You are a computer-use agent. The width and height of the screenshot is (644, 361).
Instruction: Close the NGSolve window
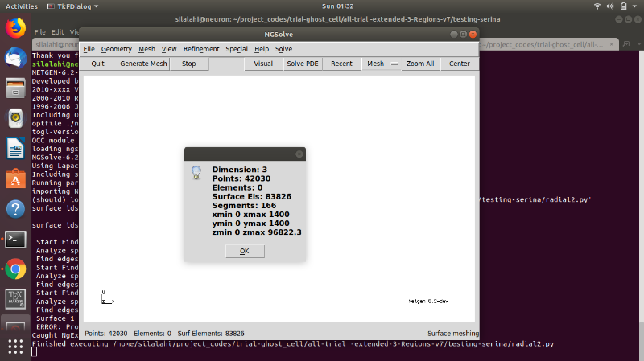[x=473, y=34]
